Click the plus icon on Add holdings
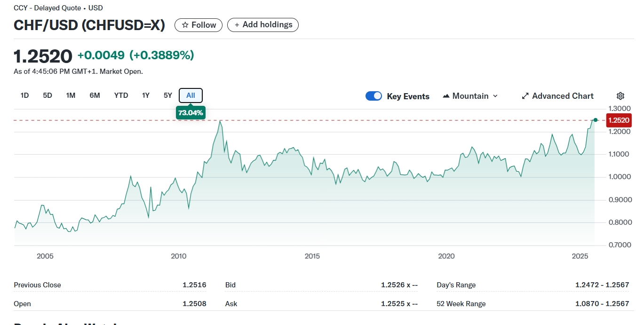Viewport: 644px width, 325px height. 237,25
